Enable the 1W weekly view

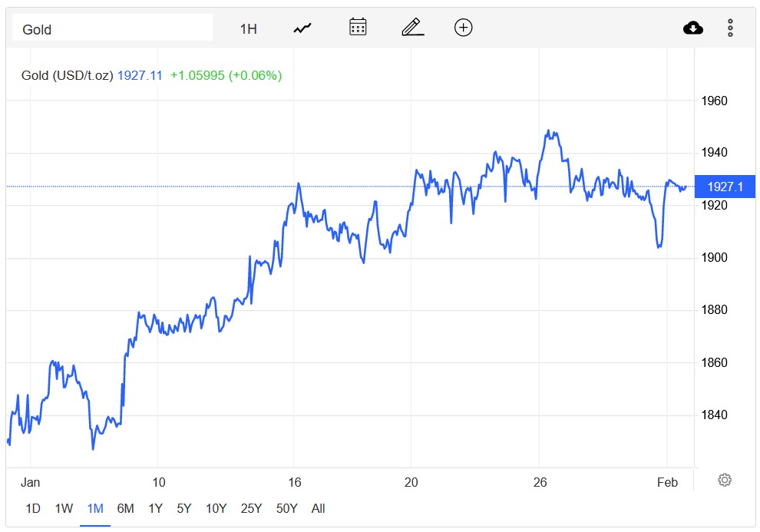[63, 508]
